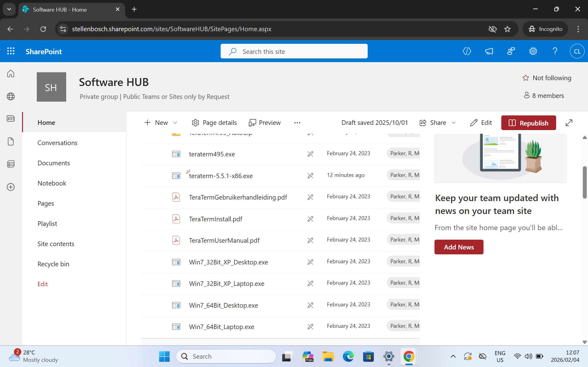
Task: Click the globe My sites icon
Action: pyautogui.click(x=11, y=96)
